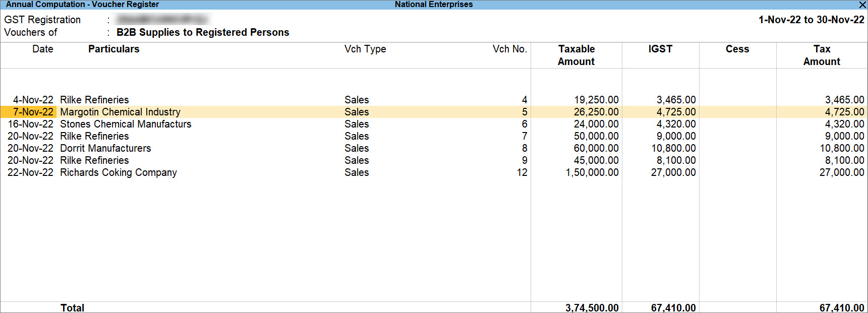This screenshot has height=313, width=868.
Task: Click the Date column header
Action: click(43, 49)
